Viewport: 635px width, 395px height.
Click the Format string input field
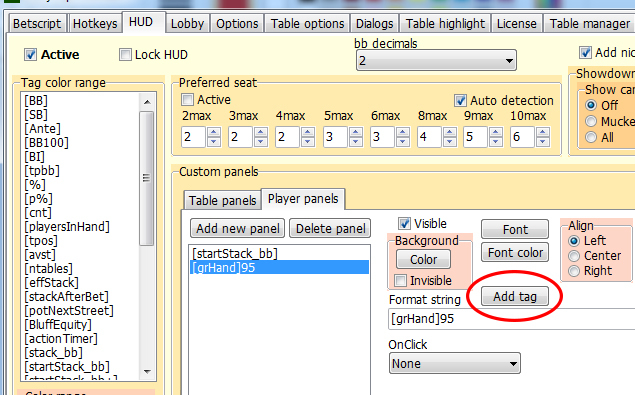(x=511, y=318)
